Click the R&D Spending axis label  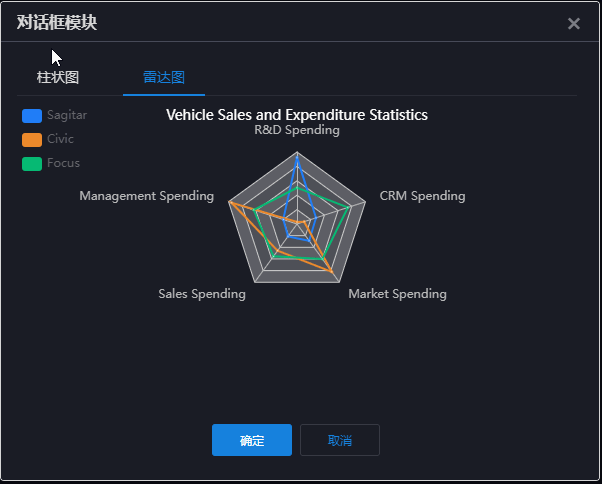click(297, 131)
